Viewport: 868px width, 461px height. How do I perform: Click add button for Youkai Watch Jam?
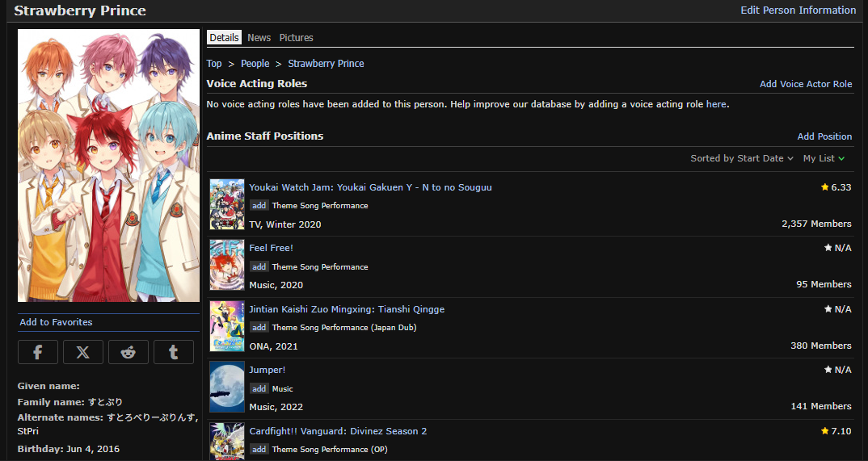(259, 206)
